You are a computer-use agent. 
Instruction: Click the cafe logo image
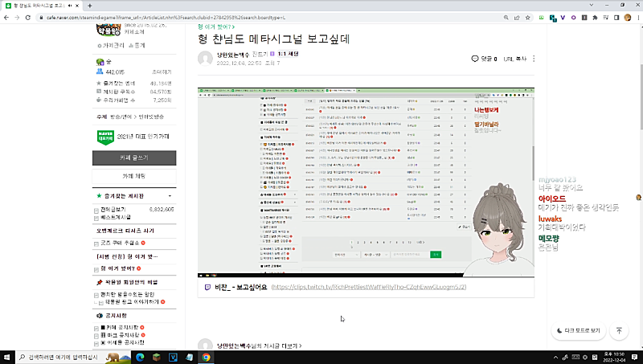[x=109, y=30]
